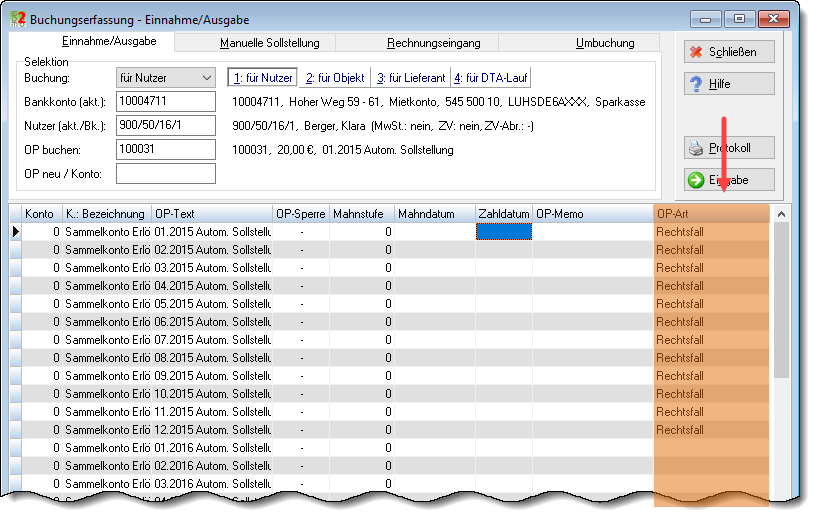Screen dimensions: 815x518
Task: Click the current row indicator arrow
Action: pyautogui.click(x=16, y=232)
